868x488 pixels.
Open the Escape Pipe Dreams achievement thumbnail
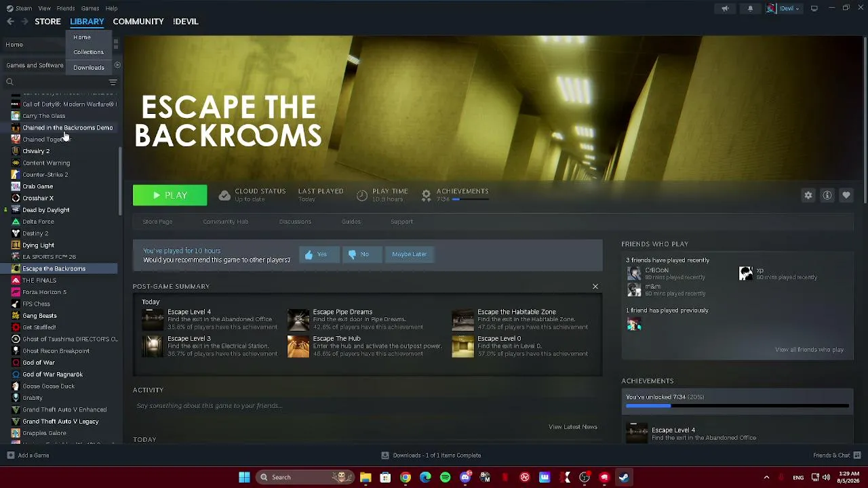click(298, 319)
